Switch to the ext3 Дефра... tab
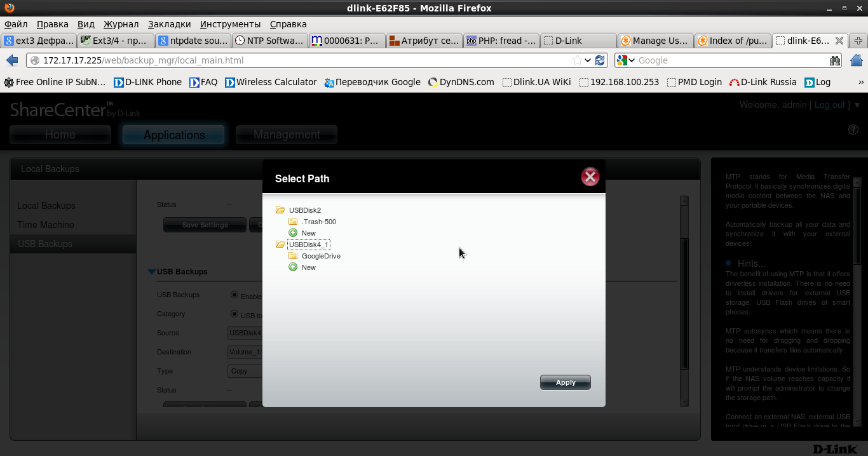This screenshot has width=868, height=456. 39,41
